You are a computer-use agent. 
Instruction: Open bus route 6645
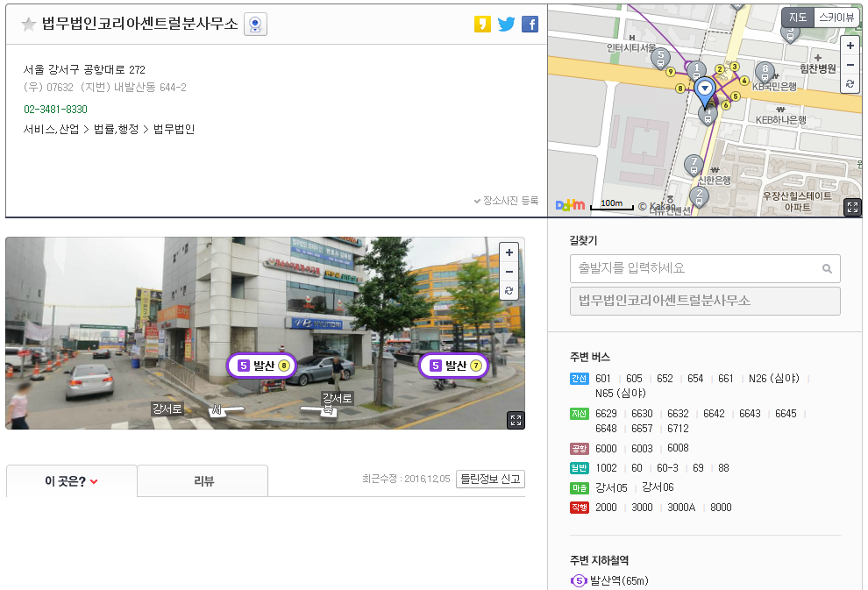(786, 414)
